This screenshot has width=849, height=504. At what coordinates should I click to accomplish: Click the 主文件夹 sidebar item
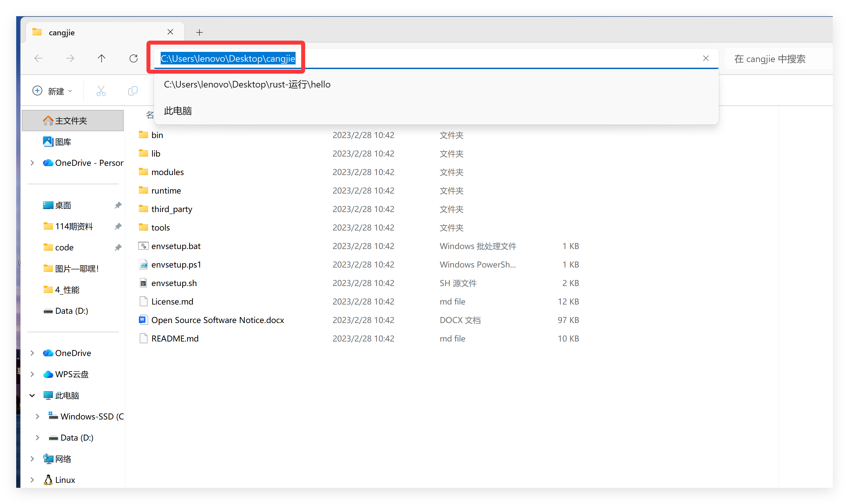71,121
